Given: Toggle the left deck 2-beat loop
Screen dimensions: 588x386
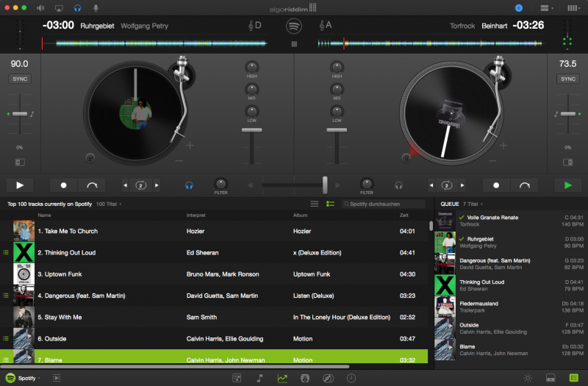Looking at the screenshot, I should [141, 185].
